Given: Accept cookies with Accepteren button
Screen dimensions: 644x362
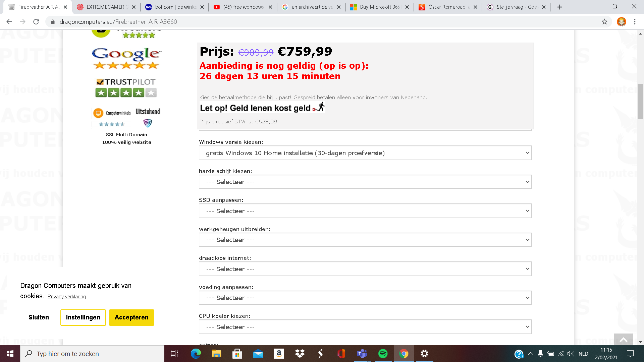Looking at the screenshot, I should click(131, 317).
